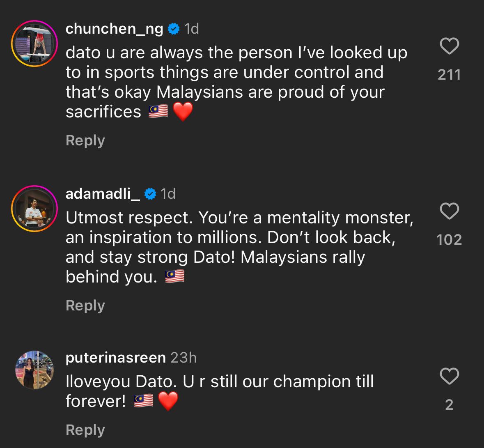Viewport: 484px width, 448px height.
Task: Like adamadli_'s comment with the heart
Action: coord(449,211)
